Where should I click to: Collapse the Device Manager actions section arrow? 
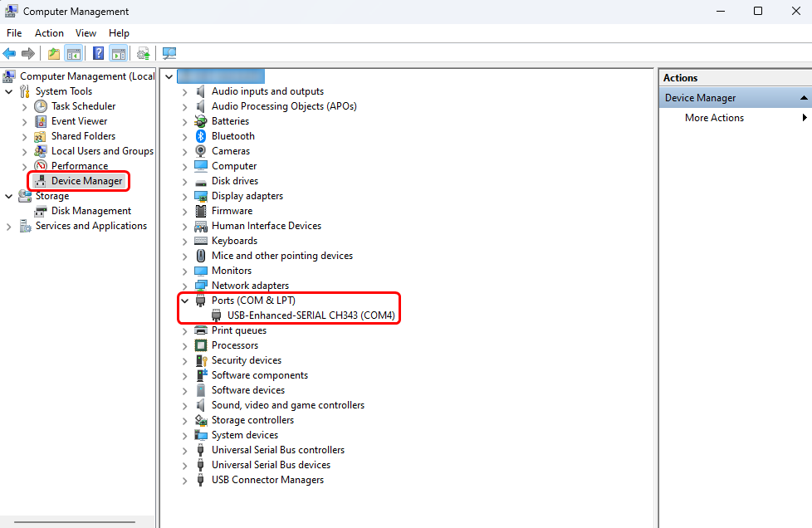(x=804, y=98)
